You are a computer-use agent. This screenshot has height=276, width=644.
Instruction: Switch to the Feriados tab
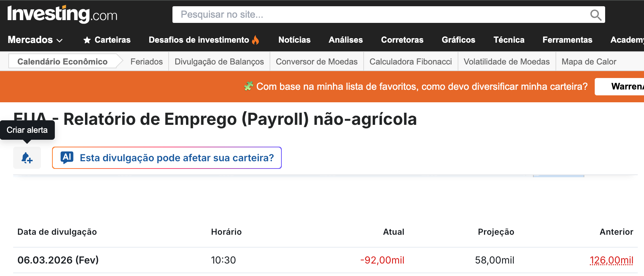pyautogui.click(x=146, y=61)
